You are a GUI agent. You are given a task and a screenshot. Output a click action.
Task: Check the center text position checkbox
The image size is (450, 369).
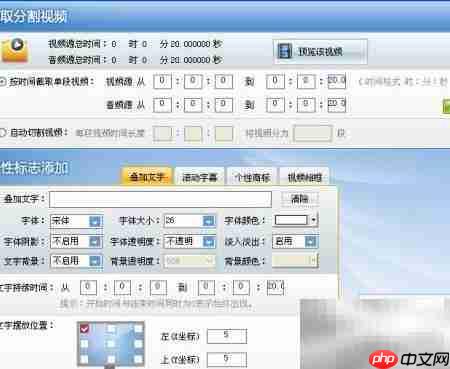[x=111, y=344]
